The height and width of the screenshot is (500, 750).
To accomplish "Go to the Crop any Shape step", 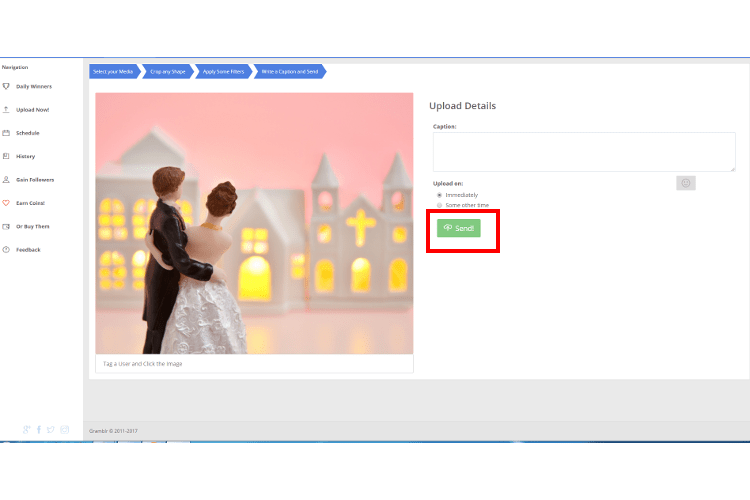I will [166, 71].
